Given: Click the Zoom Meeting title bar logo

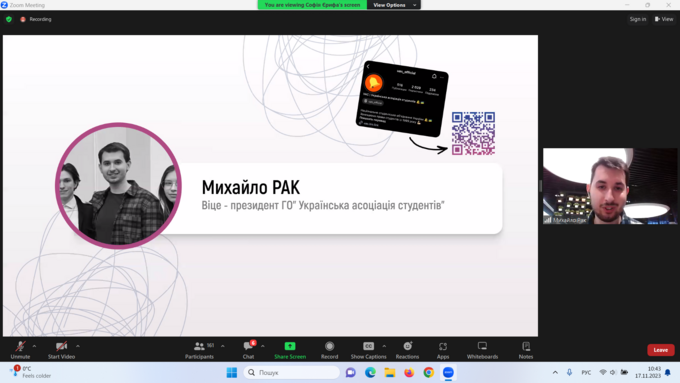Looking at the screenshot, I should [x=4, y=5].
